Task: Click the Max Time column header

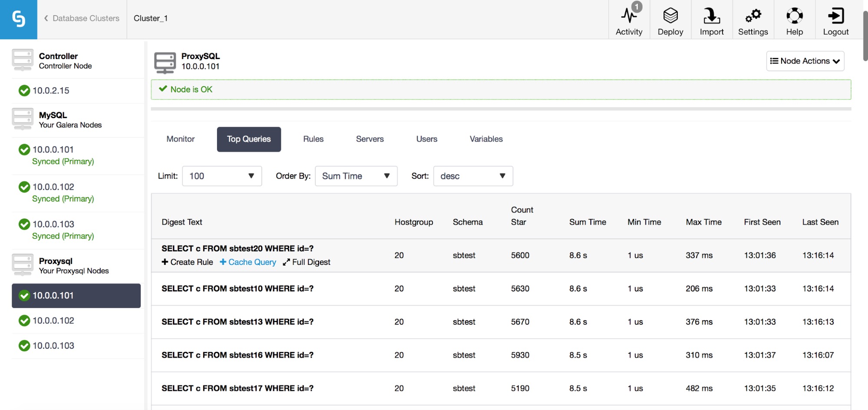Action: (x=703, y=222)
